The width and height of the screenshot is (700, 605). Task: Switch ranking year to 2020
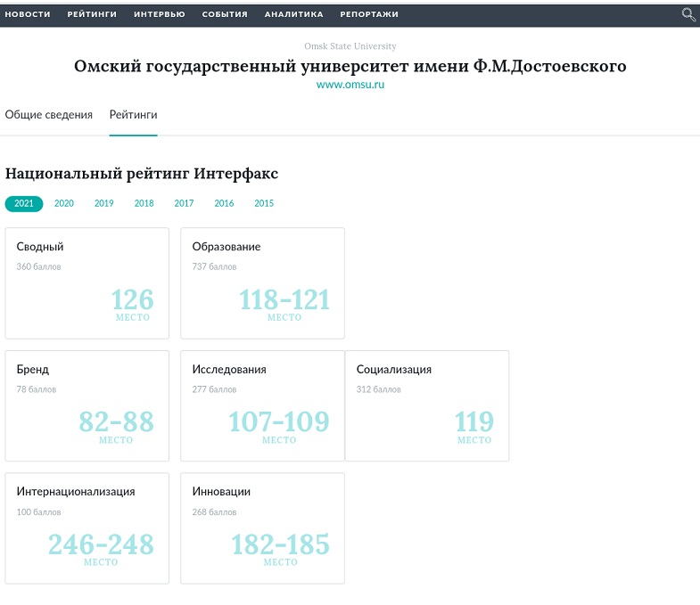coord(64,203)
